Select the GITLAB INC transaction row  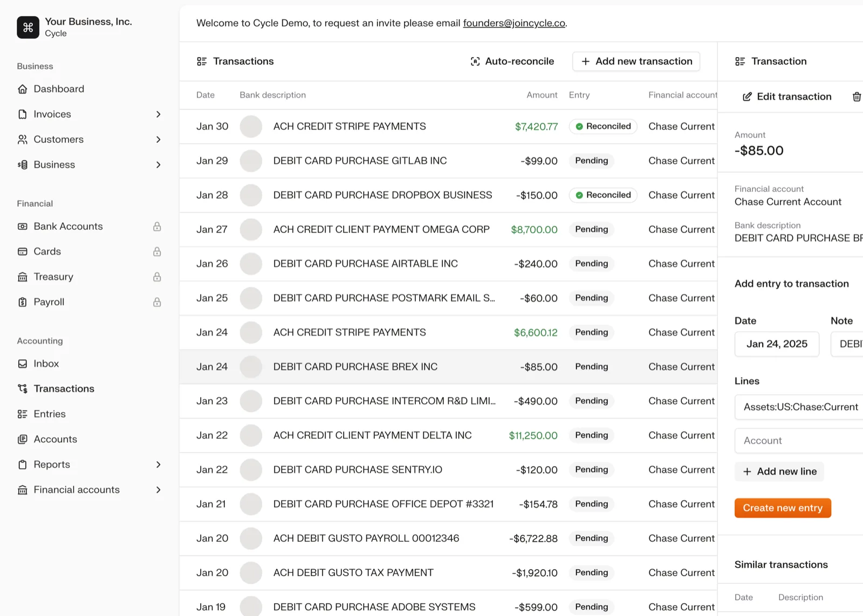(x=448, y=161)
